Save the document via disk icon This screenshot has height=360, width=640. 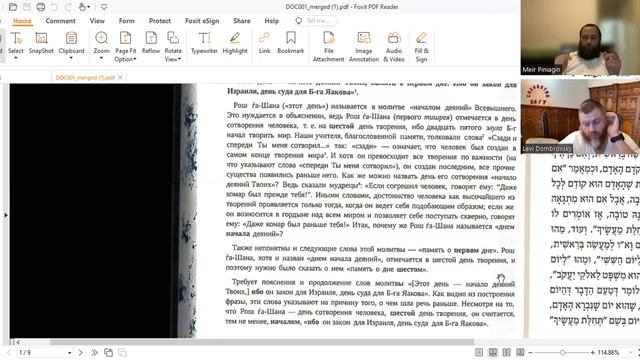pyautogui.click(x=27, y=7)
